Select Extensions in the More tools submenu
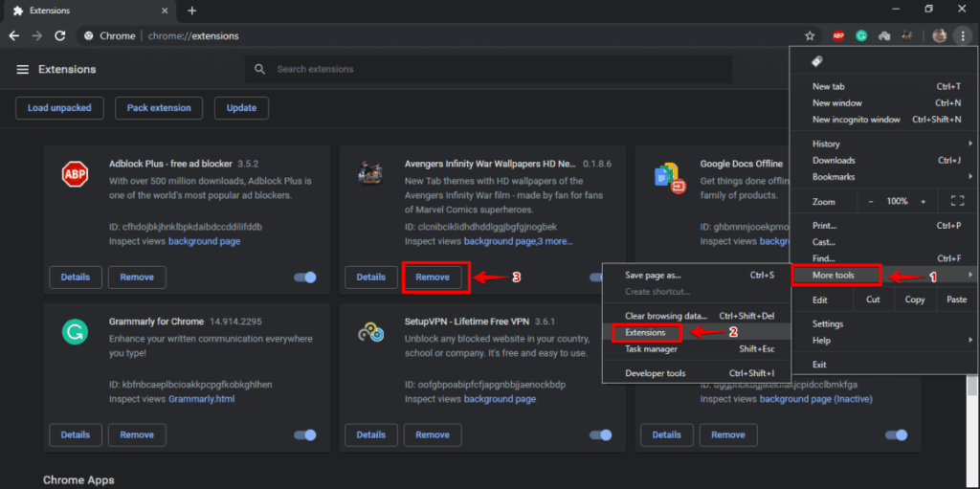Screen dimensions: 980x489 click(x=645, y=333)
